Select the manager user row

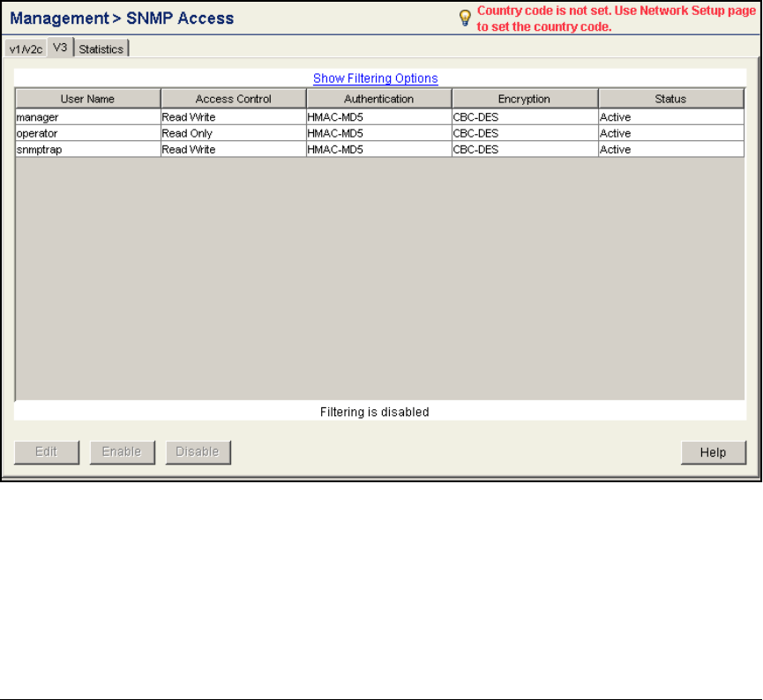[x=379, y=117]
